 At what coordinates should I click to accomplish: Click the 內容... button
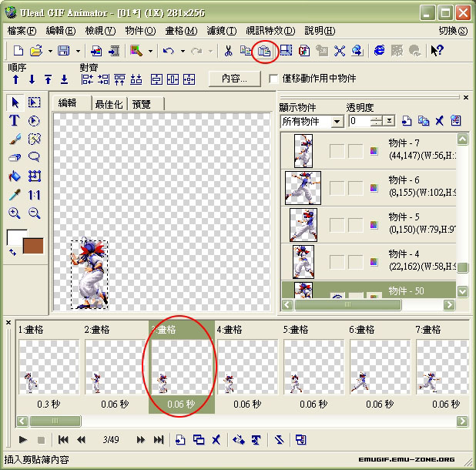pyautogui.click(x=234, y=79)
